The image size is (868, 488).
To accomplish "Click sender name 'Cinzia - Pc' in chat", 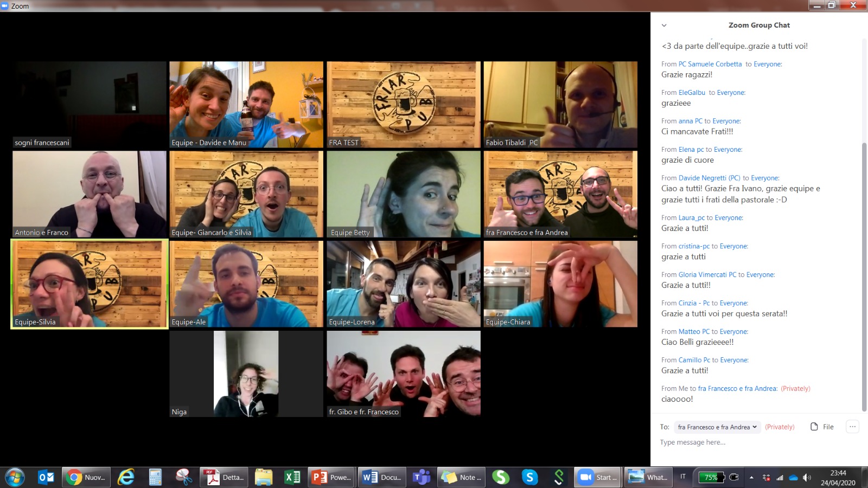I will [x=694, y=303].
